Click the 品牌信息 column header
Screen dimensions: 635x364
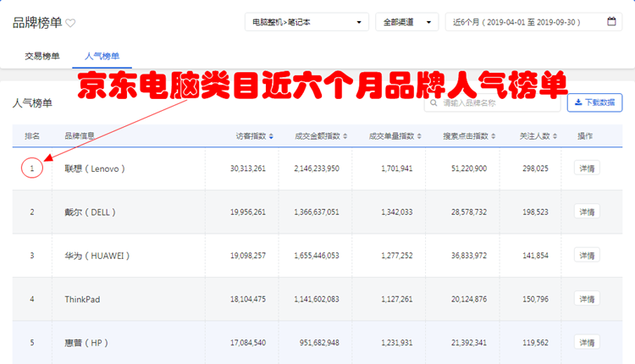pos(80,136)
